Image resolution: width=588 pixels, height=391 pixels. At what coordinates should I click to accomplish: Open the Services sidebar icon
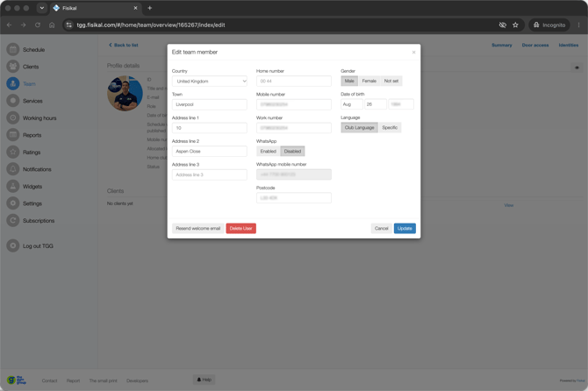(13, 101)
